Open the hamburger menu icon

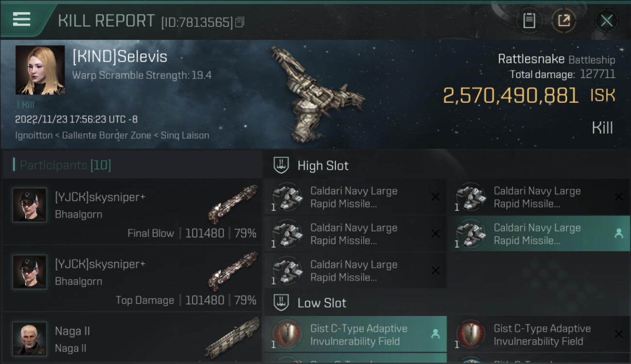[22, 19]
